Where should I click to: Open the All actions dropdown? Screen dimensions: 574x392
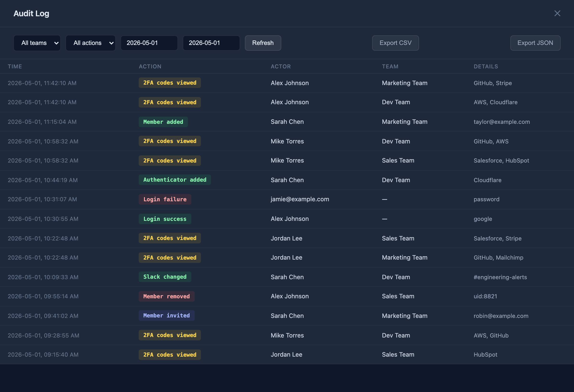click(91, 43)
